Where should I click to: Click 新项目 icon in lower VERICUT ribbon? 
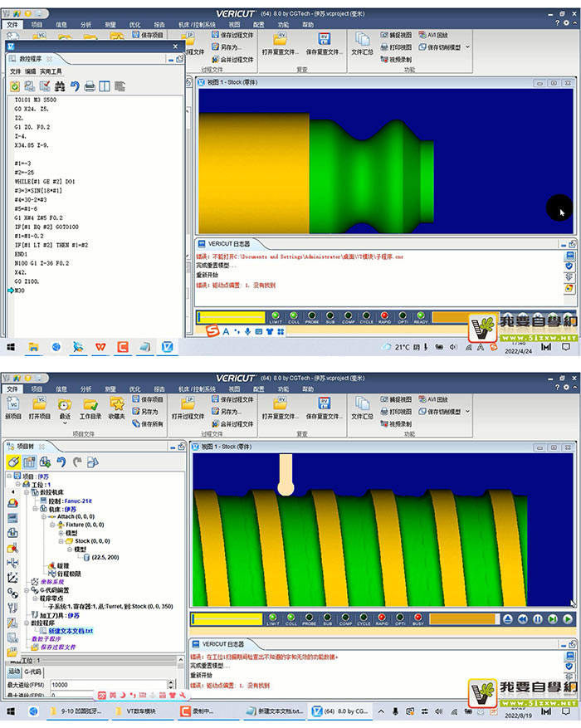coord(13,409)
